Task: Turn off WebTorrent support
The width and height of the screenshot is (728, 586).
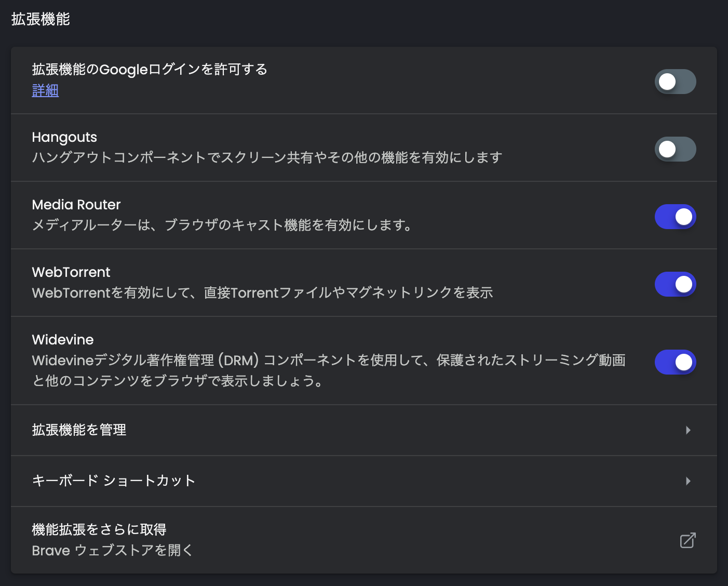Action: tap(675, 284)
